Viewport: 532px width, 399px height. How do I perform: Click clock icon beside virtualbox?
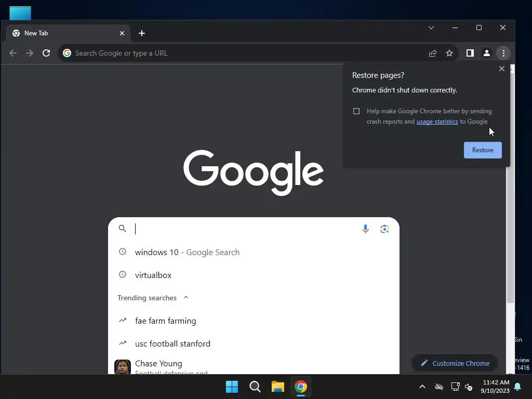click(123, 274)
